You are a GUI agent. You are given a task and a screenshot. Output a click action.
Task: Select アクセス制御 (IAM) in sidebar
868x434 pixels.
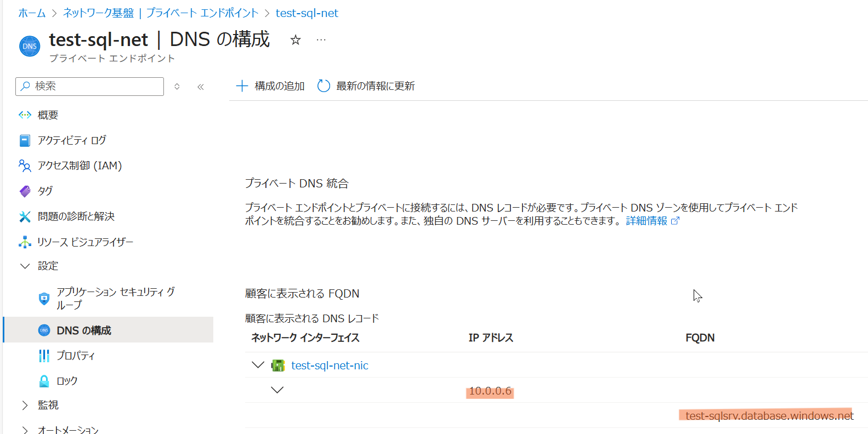[80, 165]
